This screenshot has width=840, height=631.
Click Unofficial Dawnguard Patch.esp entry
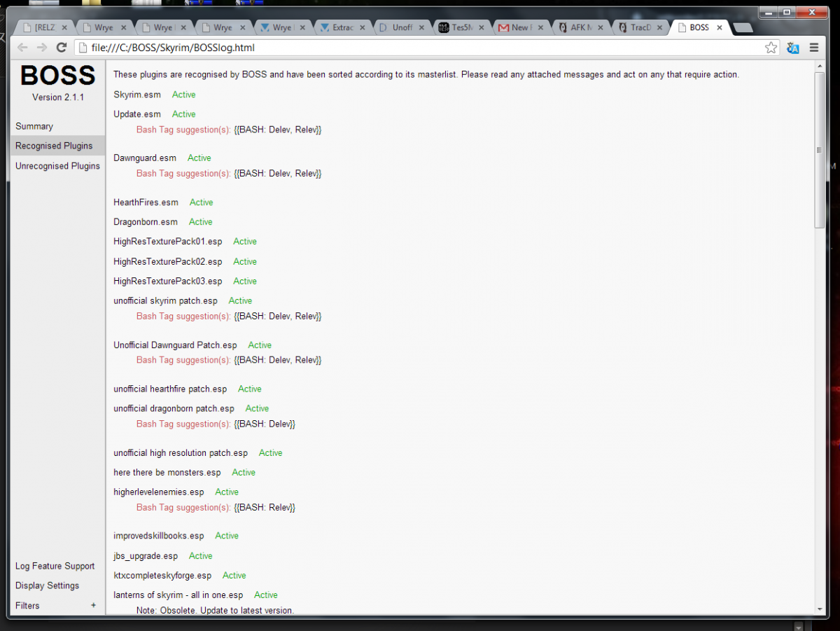click(x=175, y=345)
